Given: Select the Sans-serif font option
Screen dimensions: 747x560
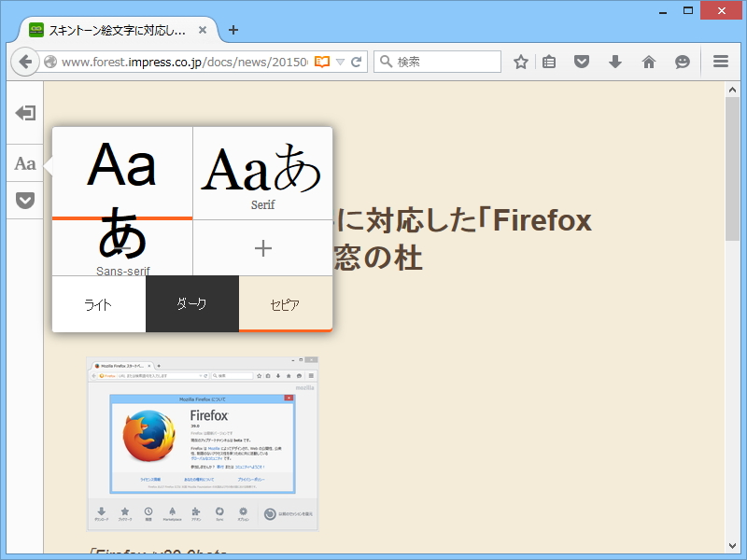Looking at the screenshot, I should 122,173.
